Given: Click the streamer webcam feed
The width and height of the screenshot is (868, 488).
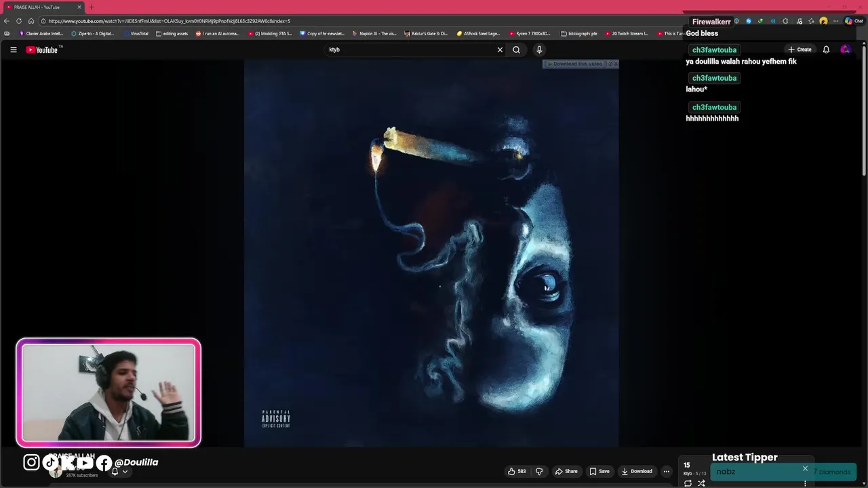Looking at the screenshot, I should click(x=108, y=392).
